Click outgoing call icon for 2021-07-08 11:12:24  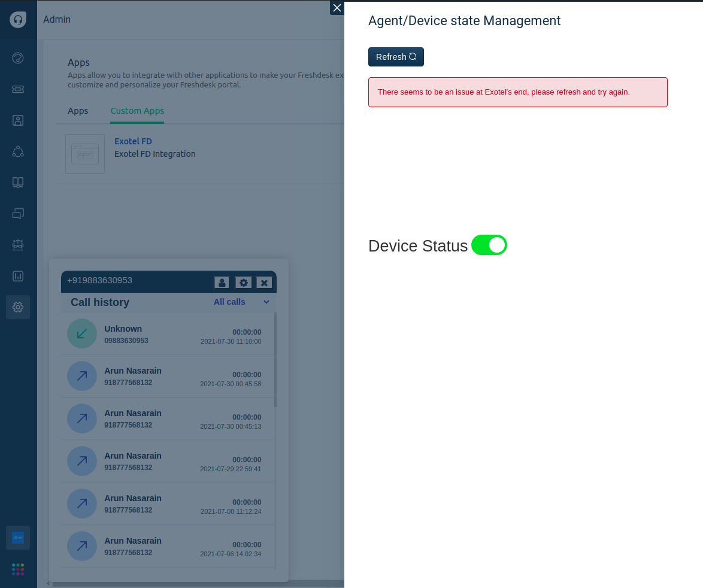click(82, 504)
